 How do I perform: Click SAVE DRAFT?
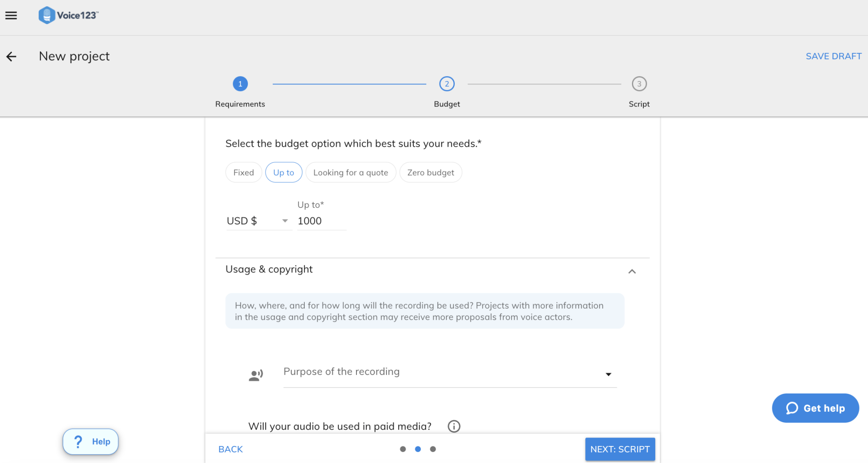coord(833,56)
